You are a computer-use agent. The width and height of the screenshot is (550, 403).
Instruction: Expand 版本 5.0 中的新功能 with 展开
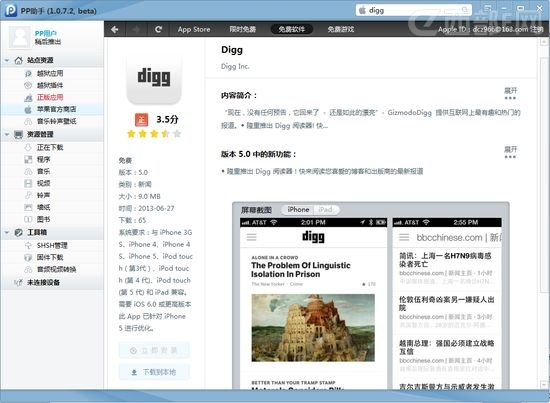tap(510, 152)
